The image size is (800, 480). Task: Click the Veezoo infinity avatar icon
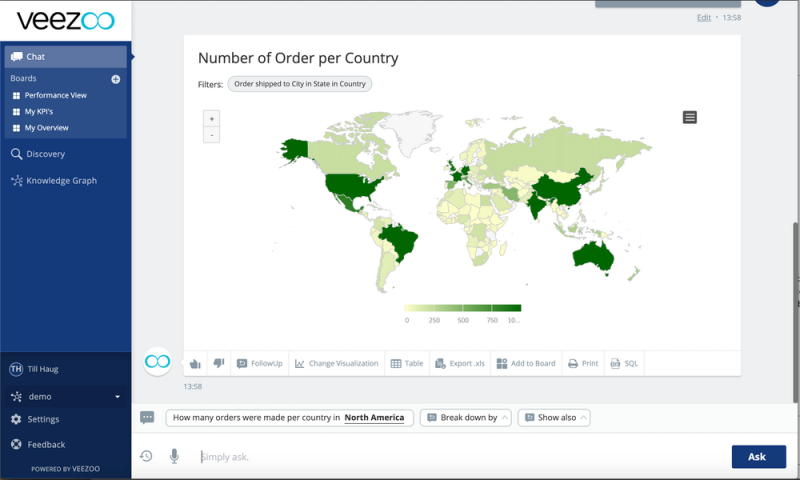tap(157, 362)
